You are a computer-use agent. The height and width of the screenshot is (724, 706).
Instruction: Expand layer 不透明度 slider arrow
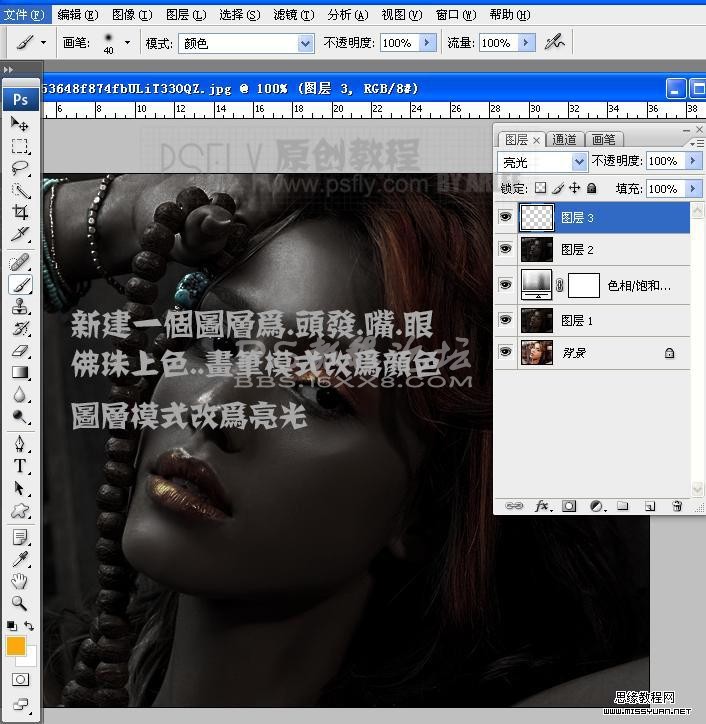coord(693,161)
